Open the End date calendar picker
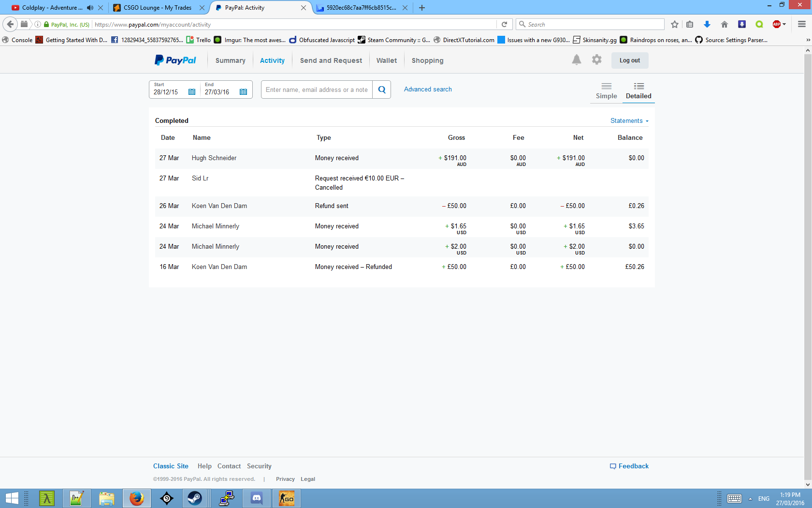The height and width of the screenshot is (508, 812). point(243,92)
